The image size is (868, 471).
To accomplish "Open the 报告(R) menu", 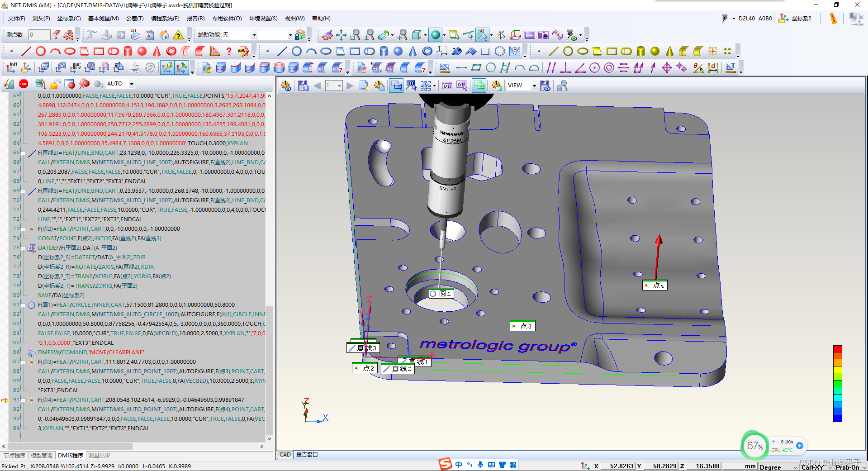I will click(195, 19).
